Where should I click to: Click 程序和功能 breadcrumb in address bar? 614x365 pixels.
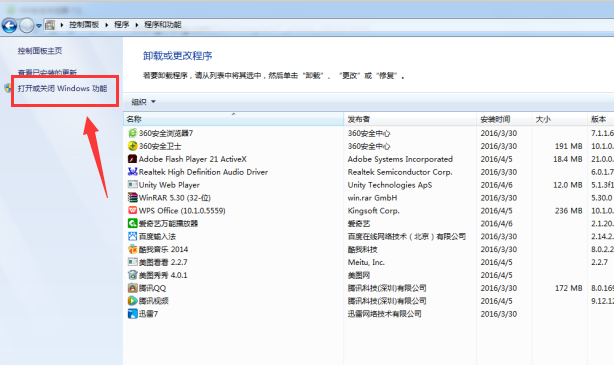163,25
